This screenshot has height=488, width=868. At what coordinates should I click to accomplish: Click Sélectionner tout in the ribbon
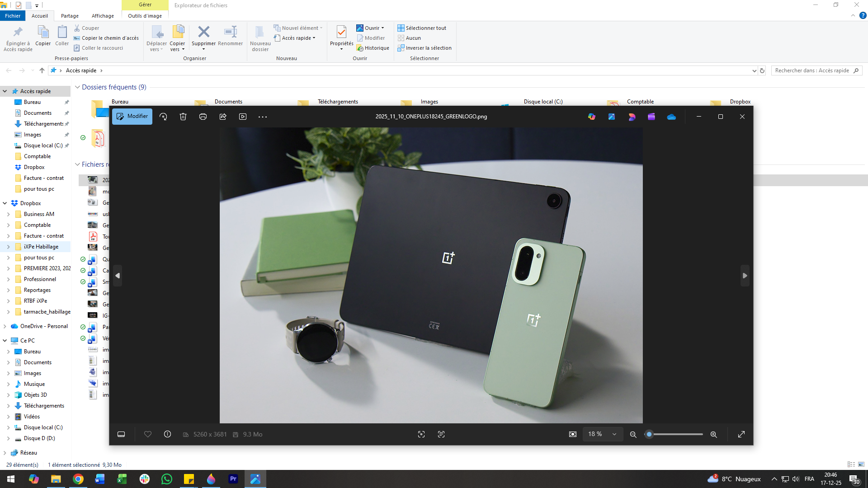click(422, 28)
